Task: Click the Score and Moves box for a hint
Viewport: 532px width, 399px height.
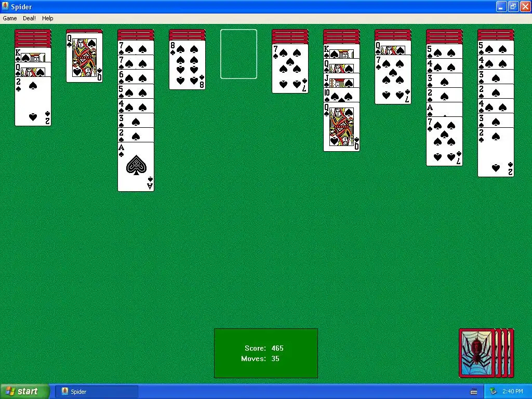Action: tap(266, 353)
